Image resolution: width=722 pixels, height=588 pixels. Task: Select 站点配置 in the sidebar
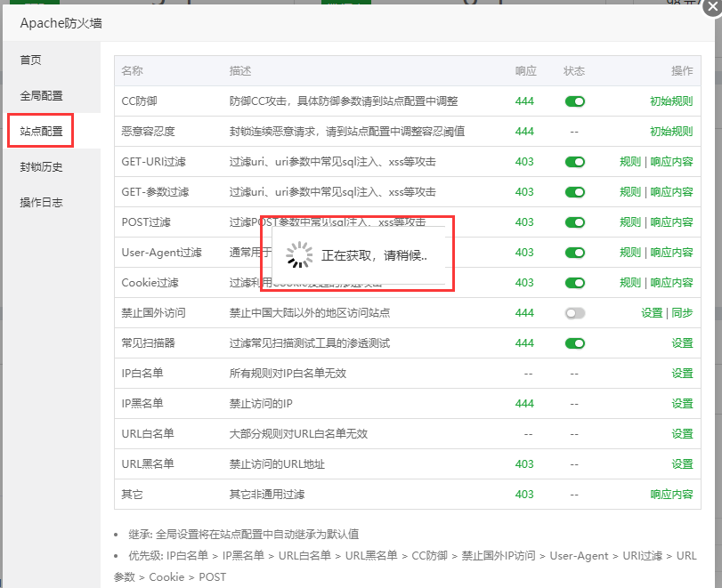point(41,131)
